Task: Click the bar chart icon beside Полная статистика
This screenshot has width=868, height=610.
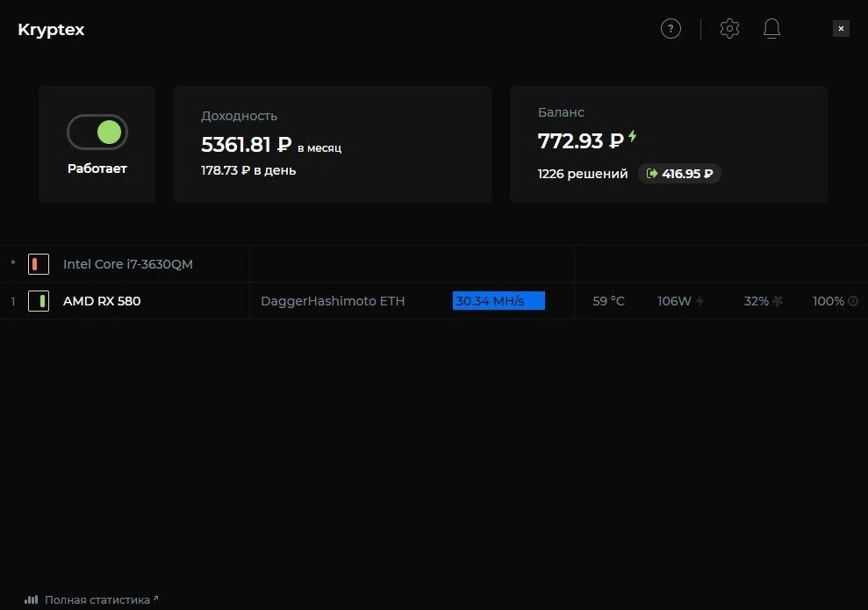Action: (x=31, y=599)
